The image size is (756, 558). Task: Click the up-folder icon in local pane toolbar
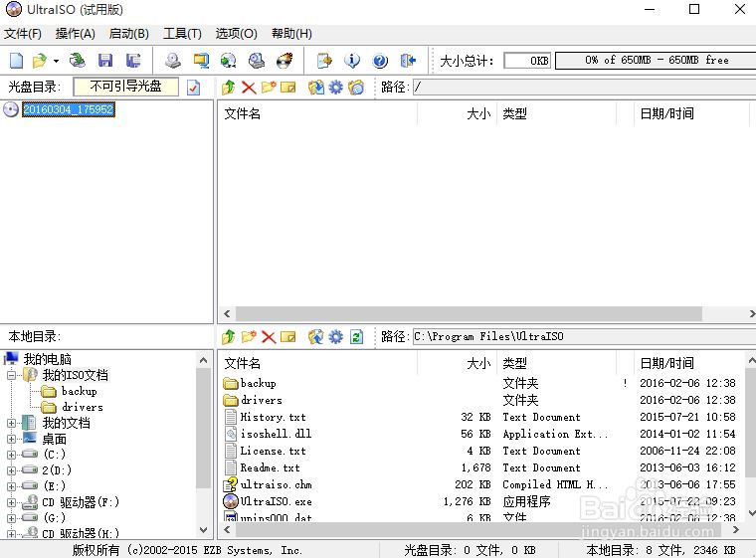click(229, 336)
